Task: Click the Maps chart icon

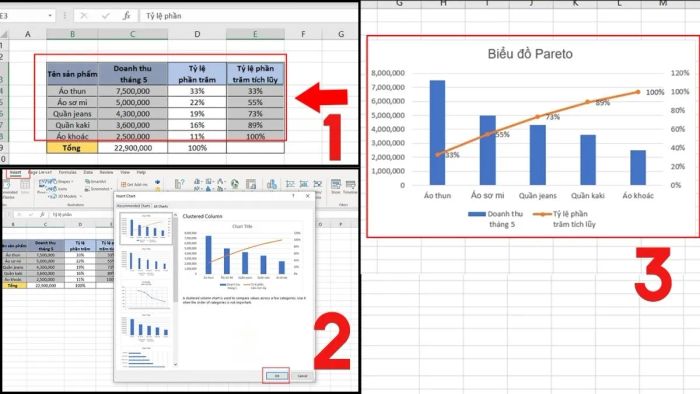Action: coord(234,183)
